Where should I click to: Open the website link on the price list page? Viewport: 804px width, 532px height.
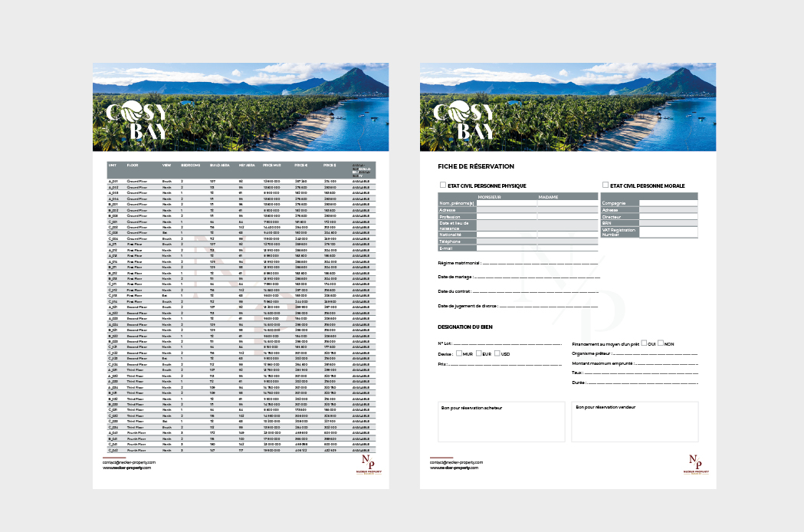coord(126,468)
